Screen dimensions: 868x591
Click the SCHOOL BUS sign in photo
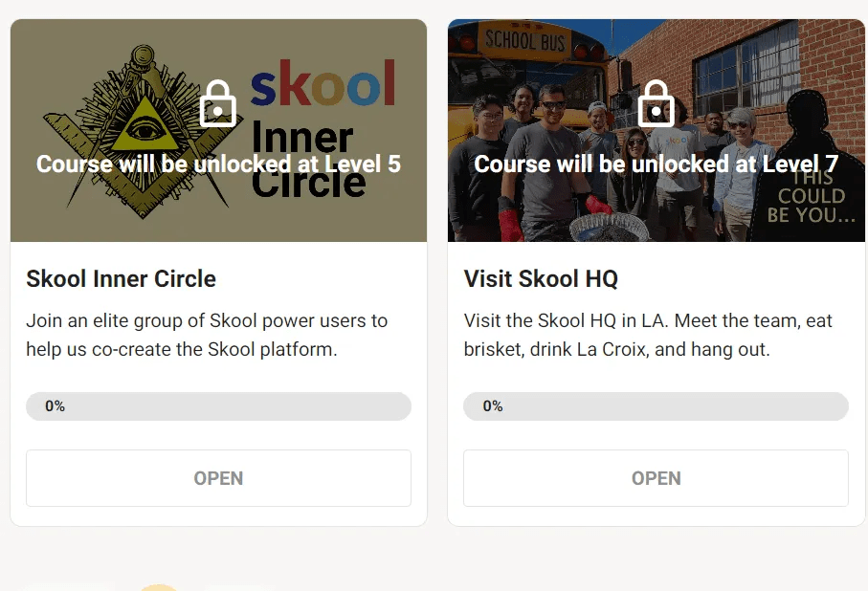point(524,41)
